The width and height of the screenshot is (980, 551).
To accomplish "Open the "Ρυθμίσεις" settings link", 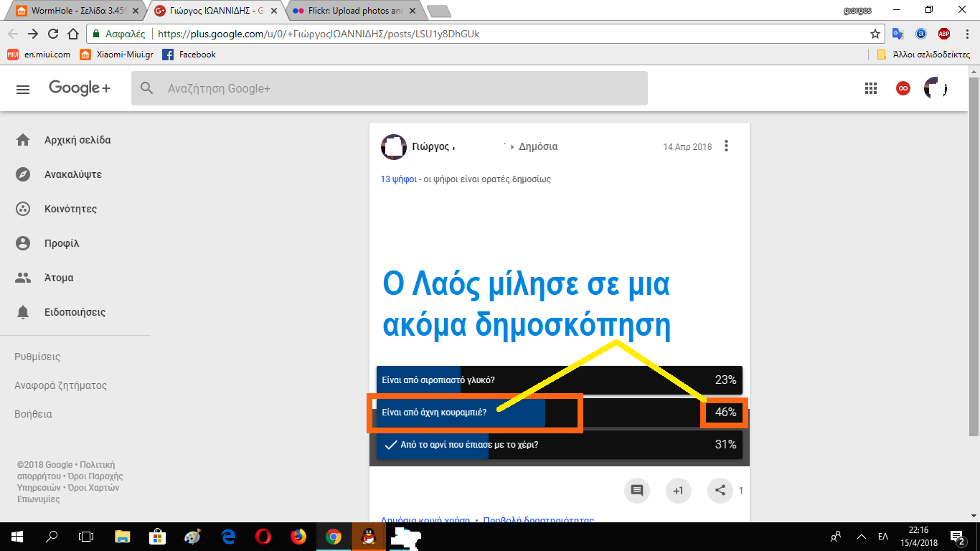I will pos(37,357).
